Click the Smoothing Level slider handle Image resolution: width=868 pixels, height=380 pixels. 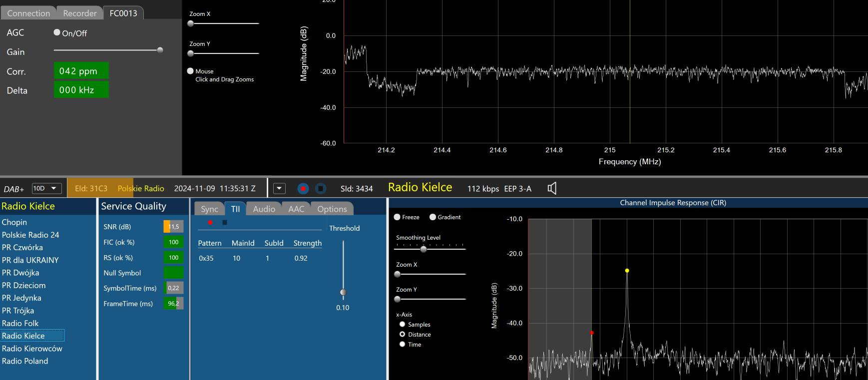click(424, 249)
